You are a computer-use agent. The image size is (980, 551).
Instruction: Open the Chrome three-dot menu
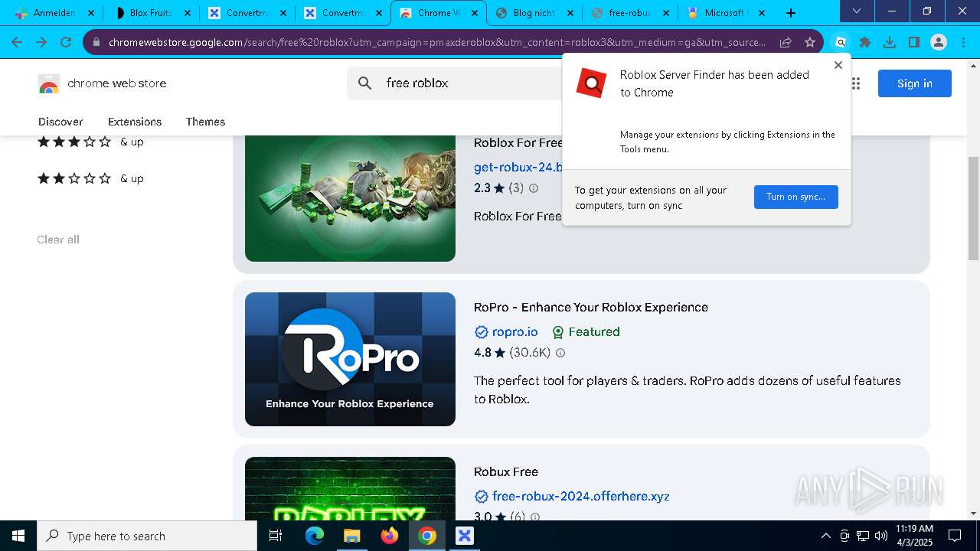[963, 42]
